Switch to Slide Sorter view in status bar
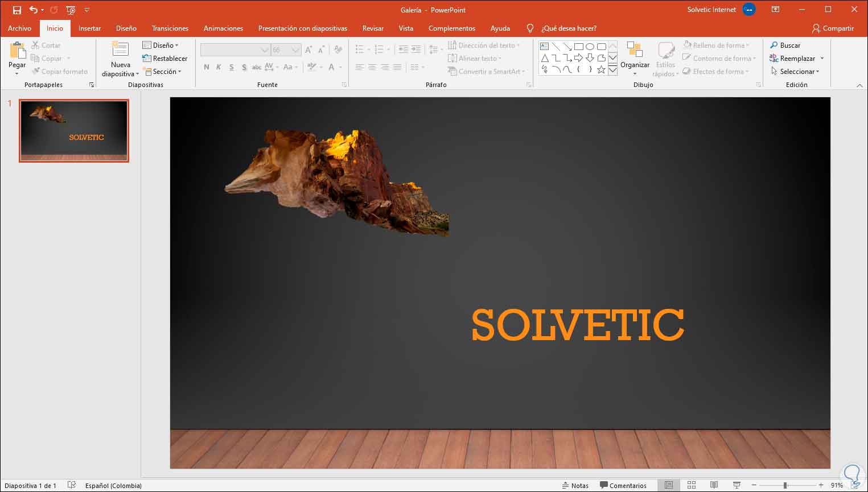Screen dimensions: 868x492 click(x=692, y=485)
